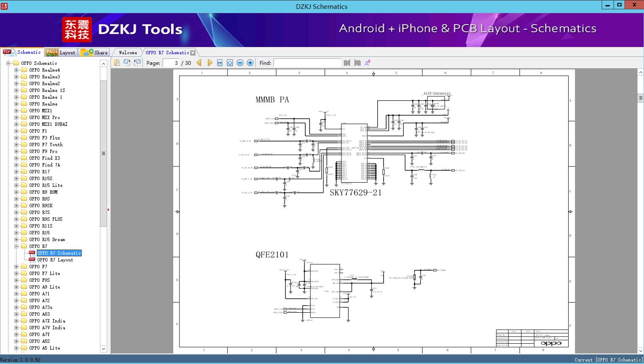Close the OPPO R7 Schematic tab
The width and height of the screenshot is (644, 364).
tap(193, 53)
